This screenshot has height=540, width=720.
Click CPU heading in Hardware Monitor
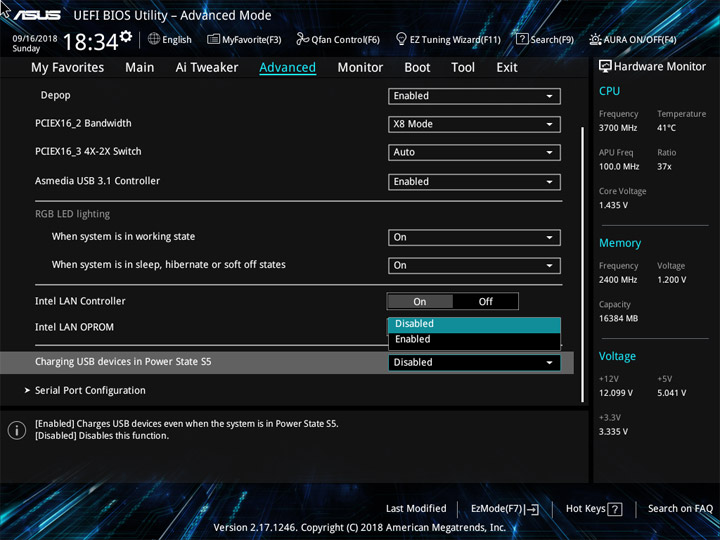[x=609, y=91]
